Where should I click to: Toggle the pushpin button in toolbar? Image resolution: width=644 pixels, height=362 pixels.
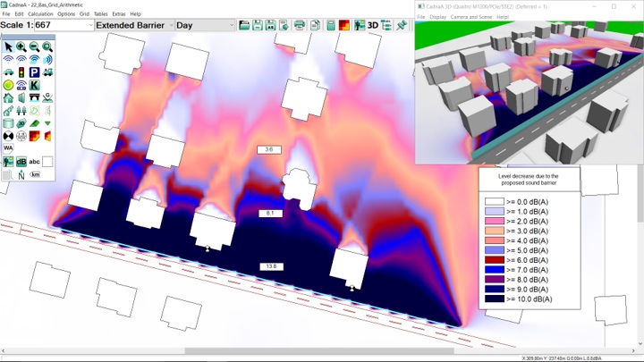402,25
